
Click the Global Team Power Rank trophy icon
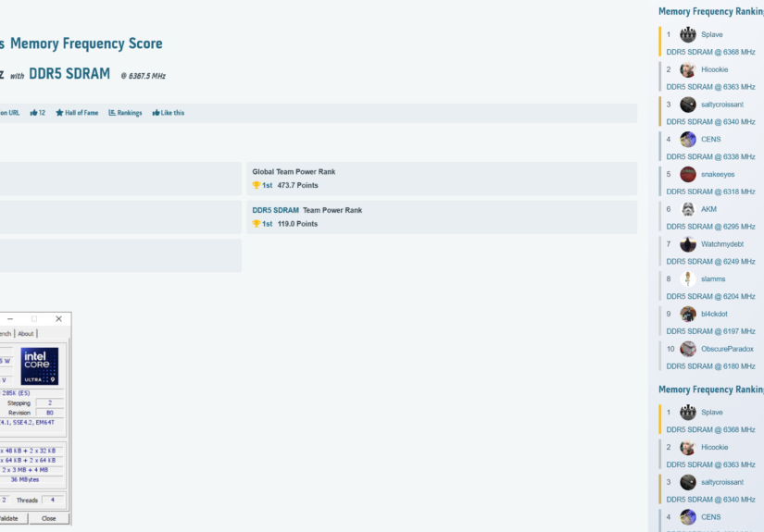(257, 185)
